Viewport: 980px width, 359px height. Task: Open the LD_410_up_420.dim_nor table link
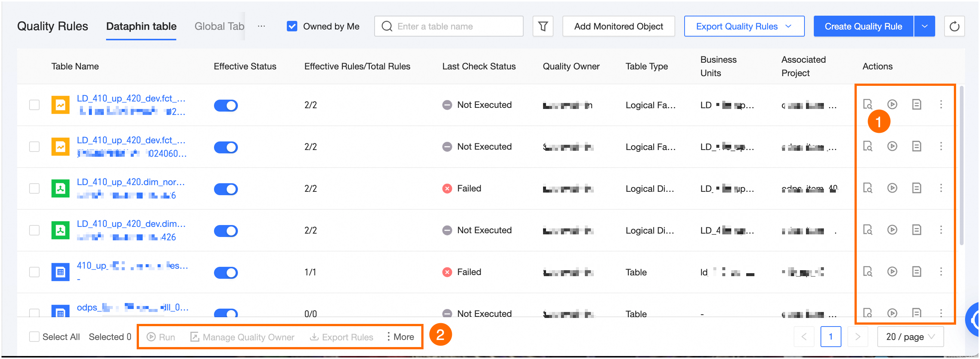(x=130, y=182)
